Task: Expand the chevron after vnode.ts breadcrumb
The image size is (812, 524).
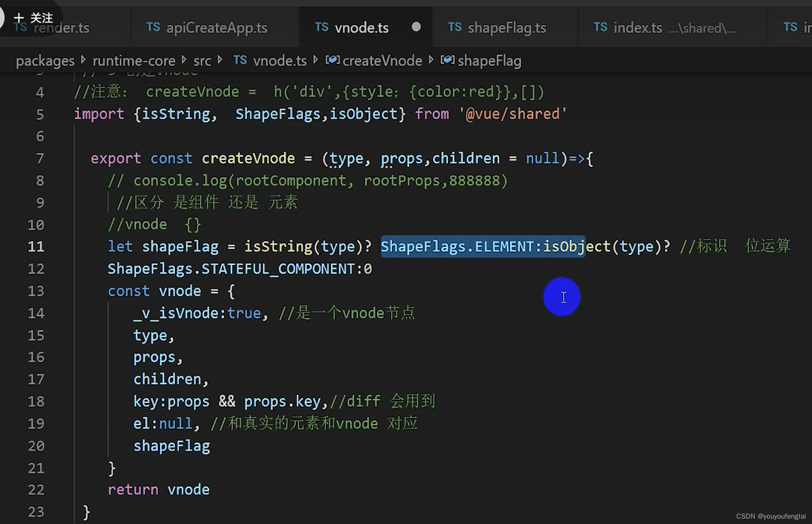Action: (x=316, y=60)
